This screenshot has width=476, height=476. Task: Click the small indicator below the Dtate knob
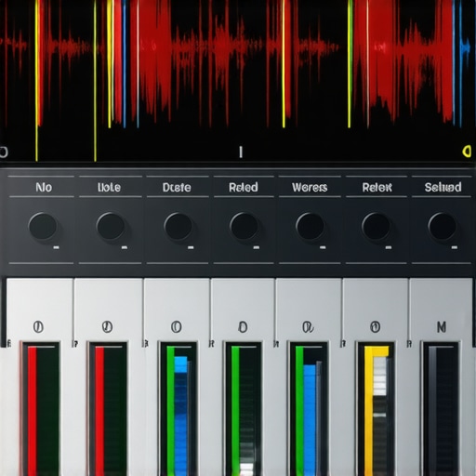tap(191, 247)
